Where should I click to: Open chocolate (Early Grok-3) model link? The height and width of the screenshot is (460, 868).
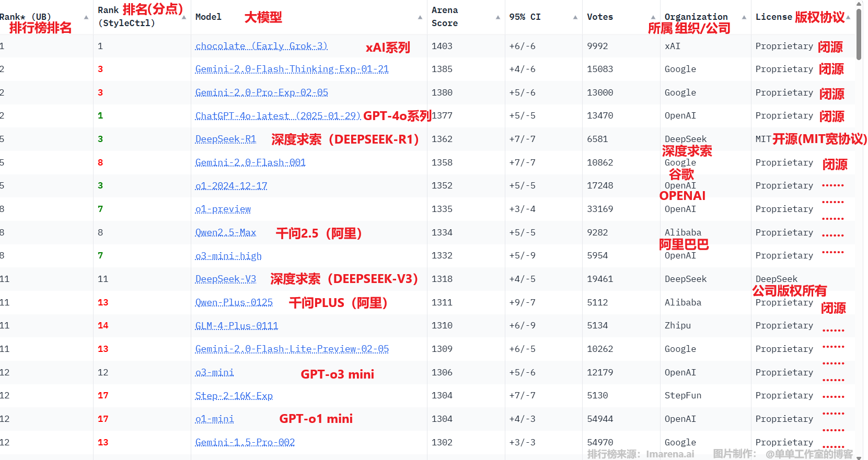point(261,46)
